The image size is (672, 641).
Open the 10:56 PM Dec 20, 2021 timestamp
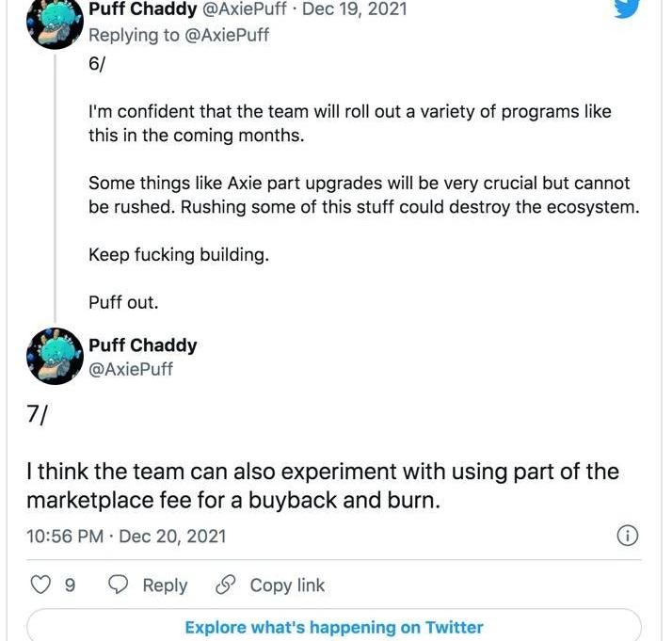(126, 537)
